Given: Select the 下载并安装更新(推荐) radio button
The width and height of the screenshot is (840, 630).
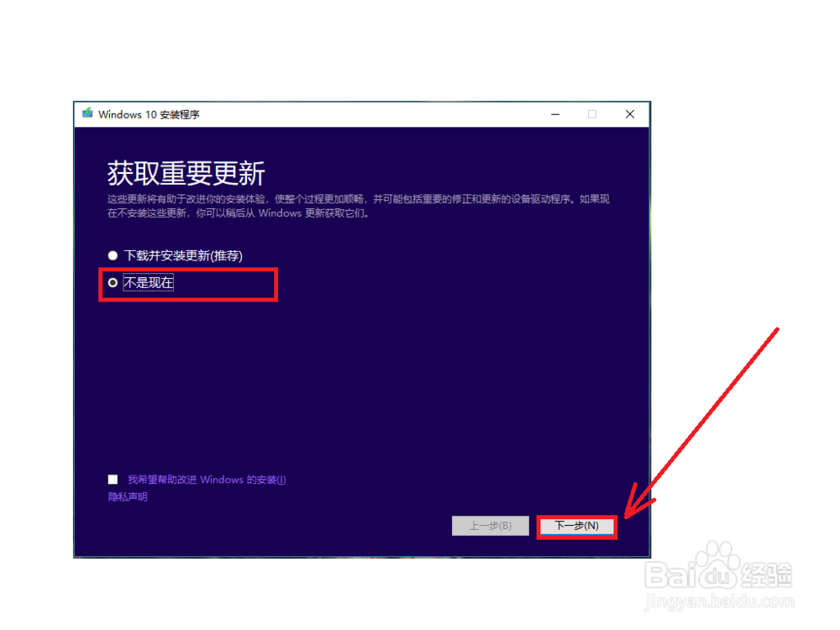Looking at the screenshot, I should tap(113, 255).
